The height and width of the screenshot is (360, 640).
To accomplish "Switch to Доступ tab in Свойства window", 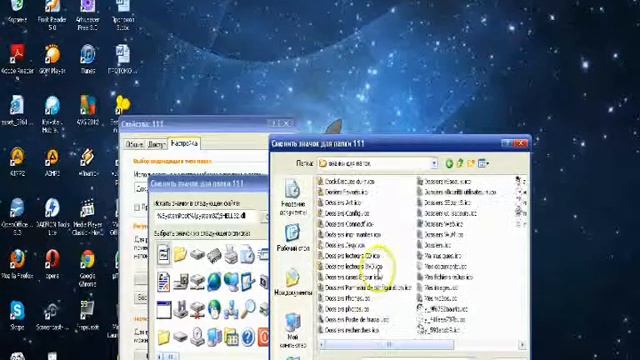I will point(156,144).
